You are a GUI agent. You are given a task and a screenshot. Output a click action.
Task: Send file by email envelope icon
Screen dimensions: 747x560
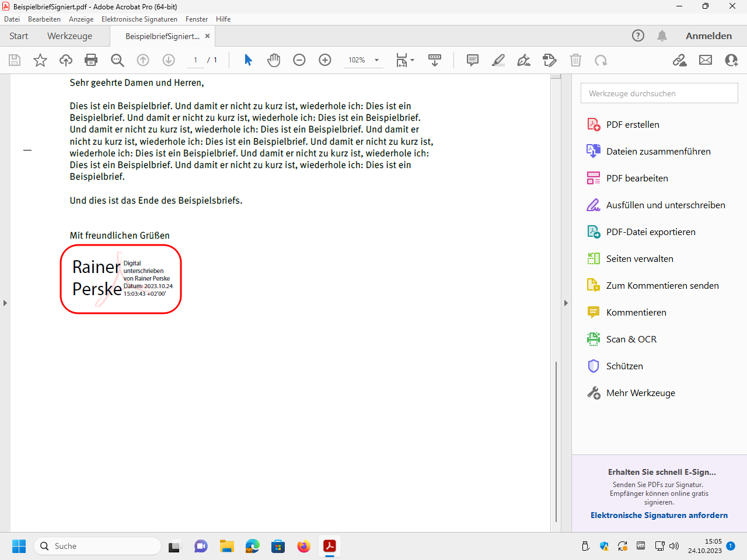706,60
